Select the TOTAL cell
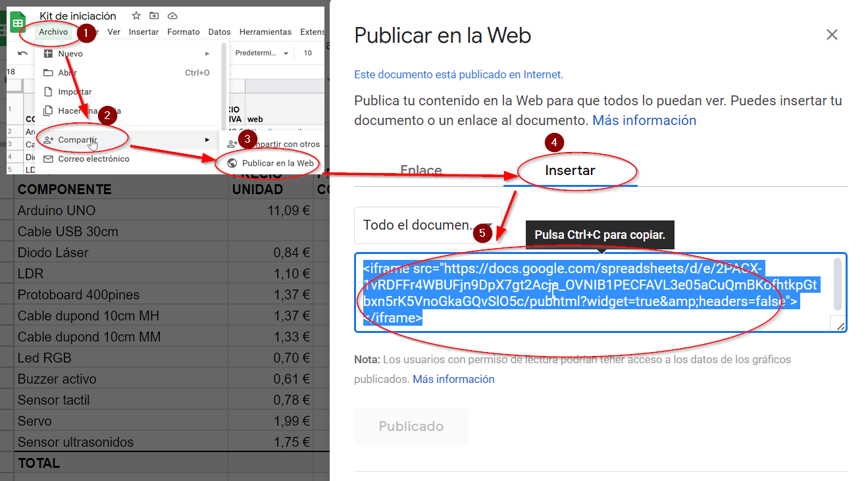Screen dimensions: 868x481 point(122,463)
